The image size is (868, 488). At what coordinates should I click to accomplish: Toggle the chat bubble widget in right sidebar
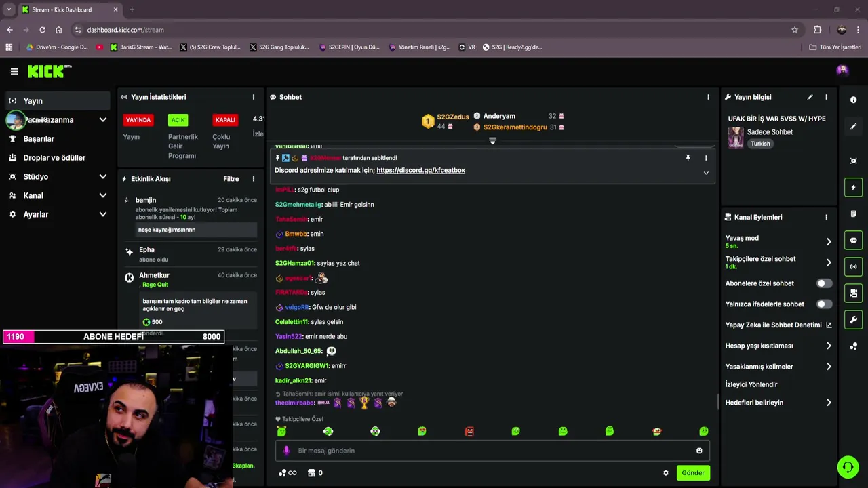[853, 240]
